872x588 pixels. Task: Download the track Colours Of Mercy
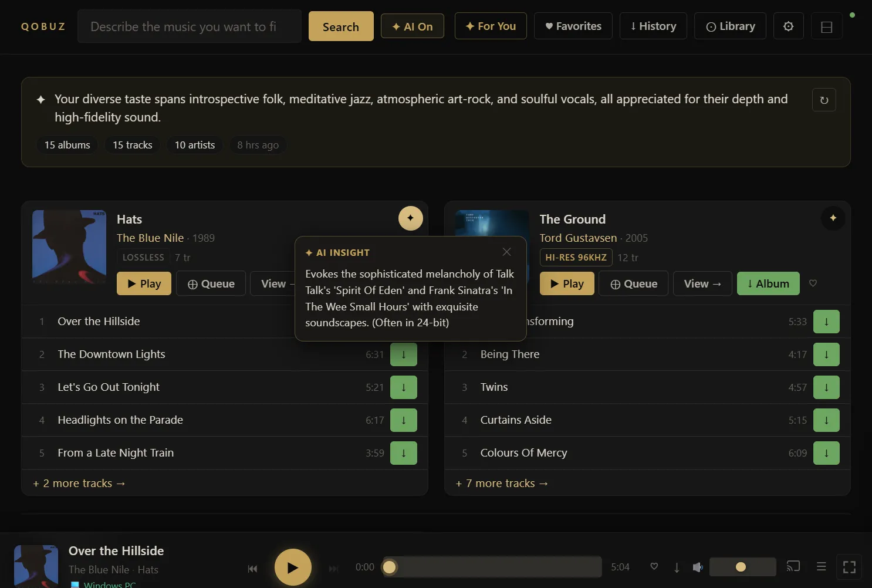pyautogui.click(x=826, y=453)
